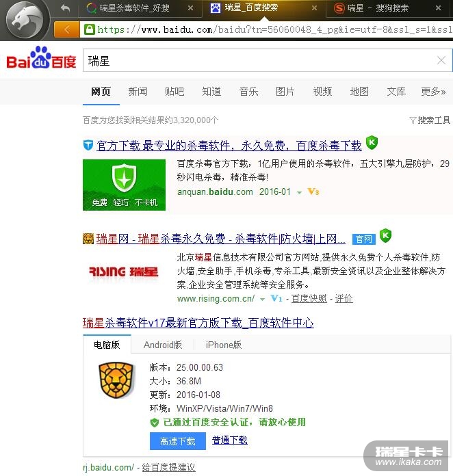
Task: Click the update date 2016-01-08
Action: coord(198,395)
